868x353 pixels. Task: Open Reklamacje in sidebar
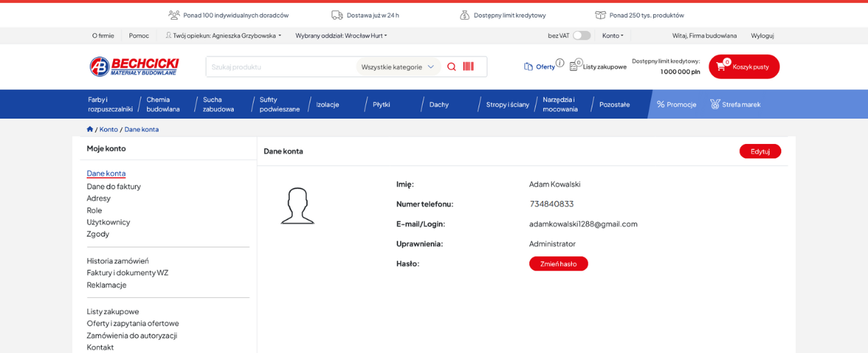pyautogui.click(x=107, y=285)
